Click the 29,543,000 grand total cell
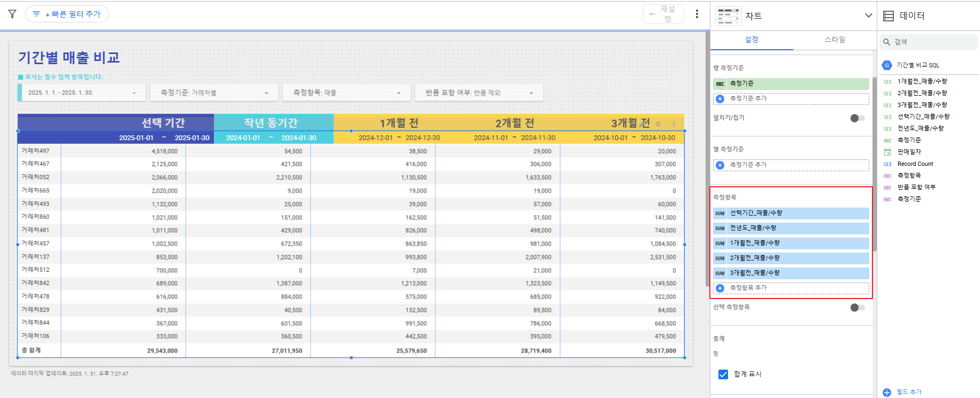Image resolution: width=980 pixels, height=398 pixels. click(x=162, y=351)
